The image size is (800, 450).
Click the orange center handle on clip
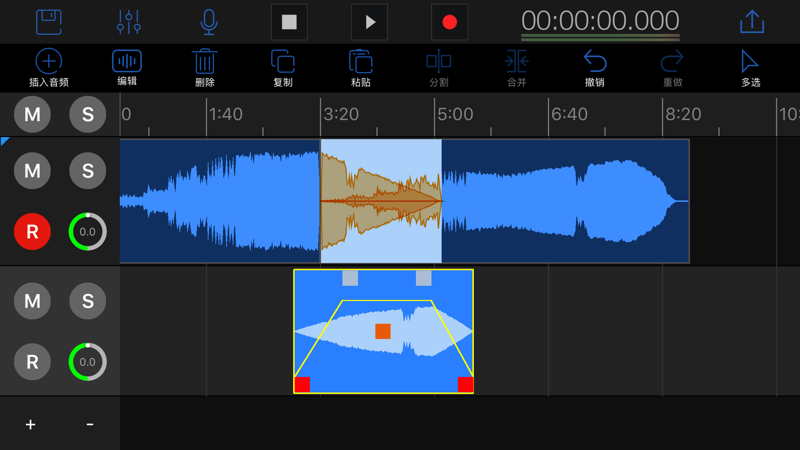tap(382, 331)
